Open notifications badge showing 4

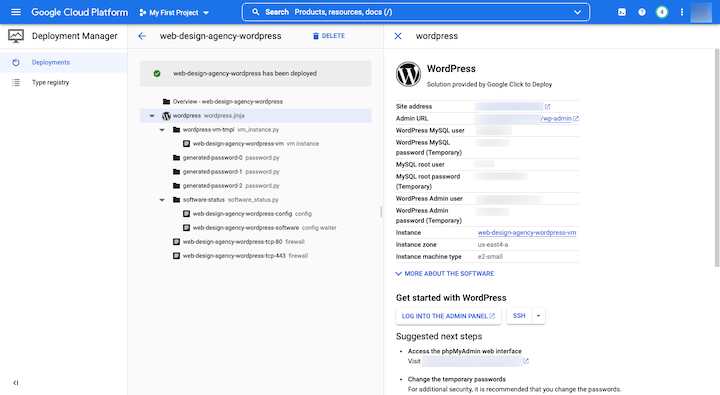pyautogui.click(x=662, y=12)
